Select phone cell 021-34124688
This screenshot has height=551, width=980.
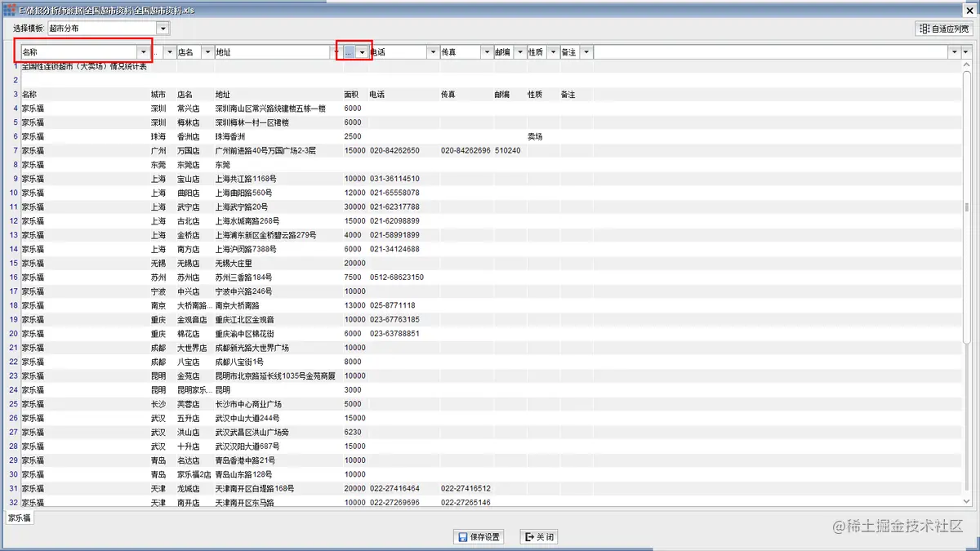click(x=394, y=249)
